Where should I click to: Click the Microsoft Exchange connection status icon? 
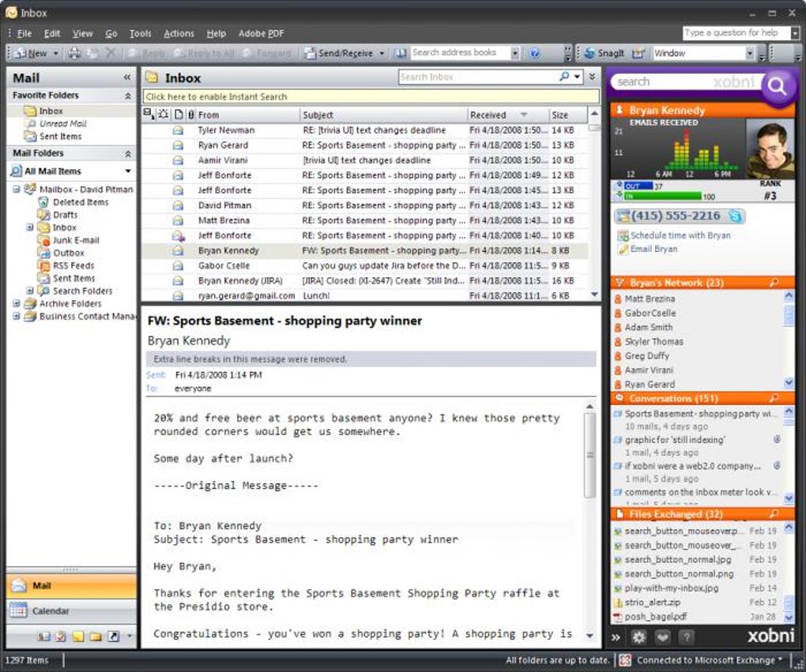(x=625, y=660)
